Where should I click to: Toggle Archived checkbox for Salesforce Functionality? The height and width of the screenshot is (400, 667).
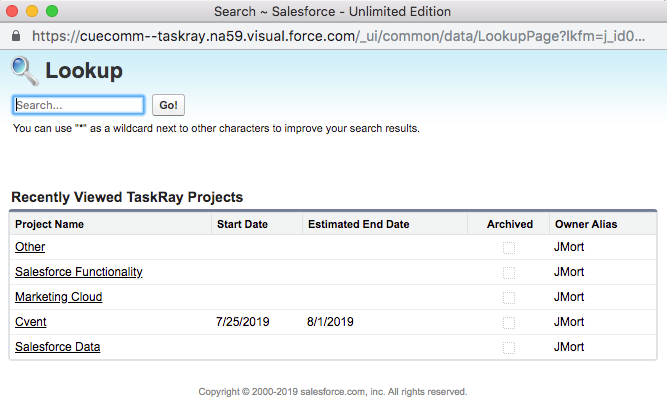(x=509, y=273)
